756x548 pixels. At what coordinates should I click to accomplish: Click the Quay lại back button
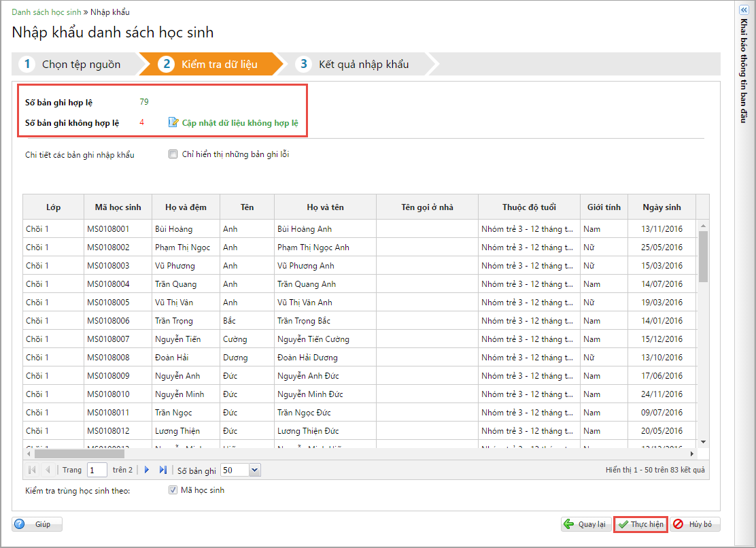[585, 524]
